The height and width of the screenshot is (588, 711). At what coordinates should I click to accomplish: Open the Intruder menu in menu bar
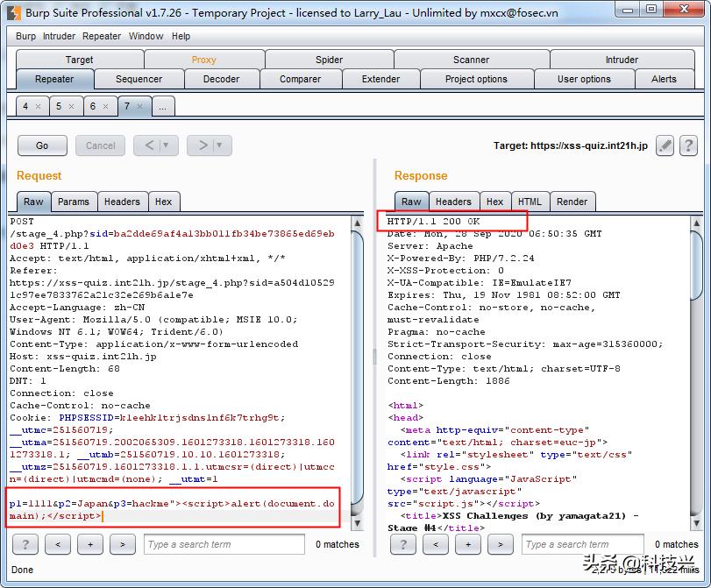(x=59, y=36)
